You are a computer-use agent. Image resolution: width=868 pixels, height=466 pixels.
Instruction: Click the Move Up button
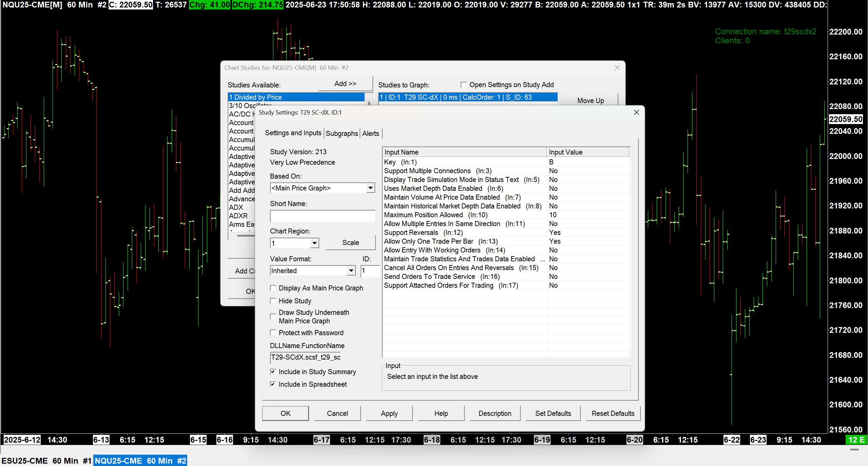pyautogui.click(x=590, y=101)
